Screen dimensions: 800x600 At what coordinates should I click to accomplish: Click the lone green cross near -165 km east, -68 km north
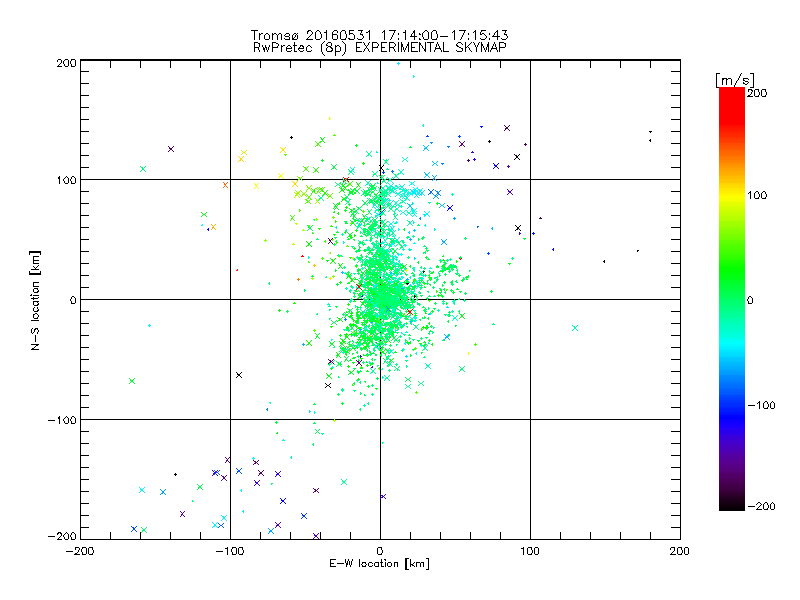(x=132, y=381)
